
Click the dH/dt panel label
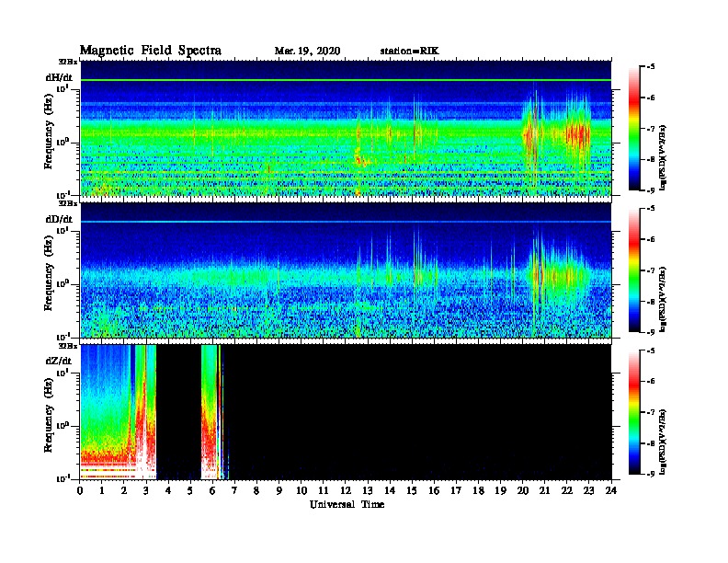(x=59, y=77)
